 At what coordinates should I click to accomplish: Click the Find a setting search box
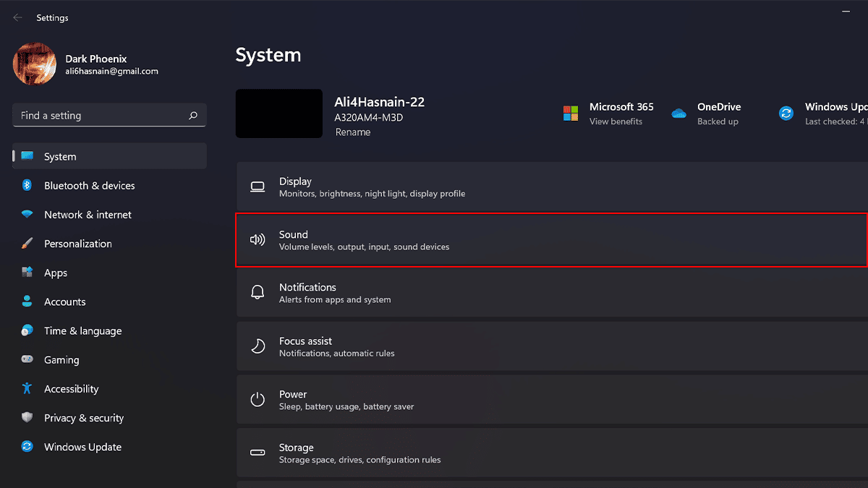coord(101,116)
